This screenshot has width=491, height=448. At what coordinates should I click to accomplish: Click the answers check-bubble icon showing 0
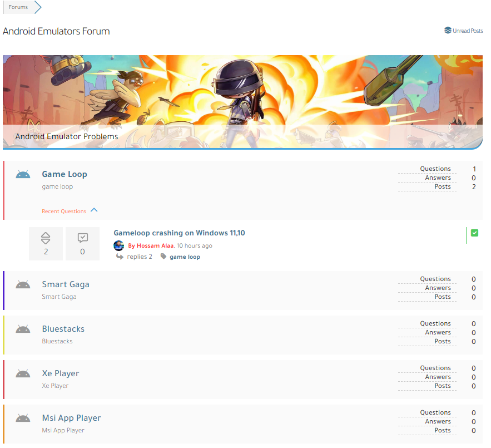[83, 238]
